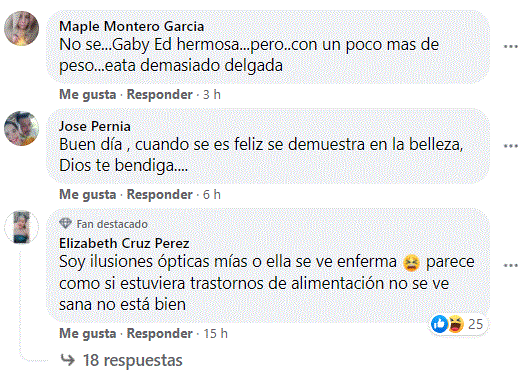Click the thumbs-up reaction icon
The height and width of the screenshot is (375, 523).
[439, 324]
